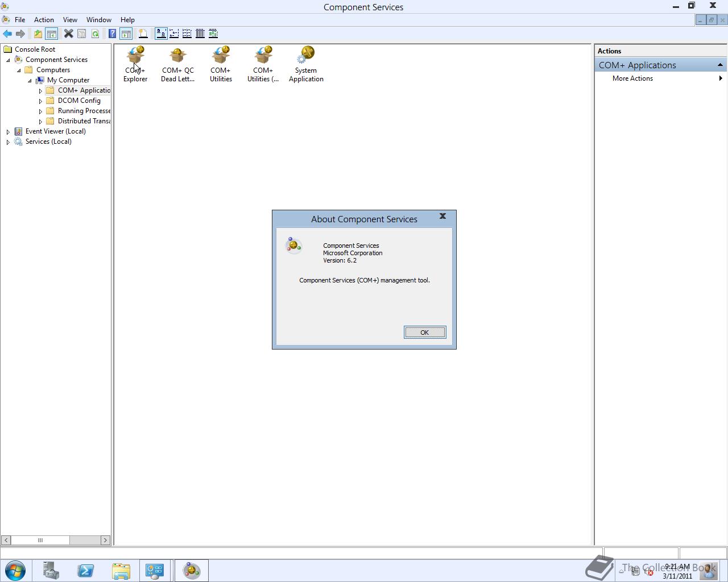Image resolution: width=728 pixels, height=582 pixels.
Task: Open the Properties toolbar icon
Action: coord(82,34)
